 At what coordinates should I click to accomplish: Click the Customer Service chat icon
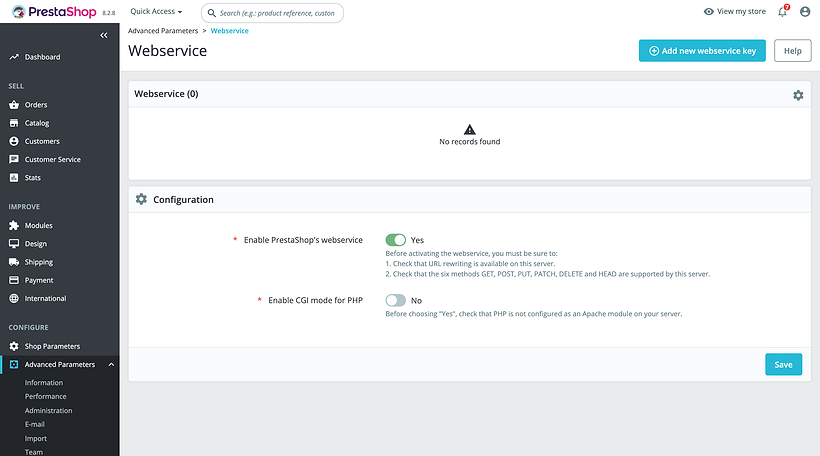click(14, 159)
